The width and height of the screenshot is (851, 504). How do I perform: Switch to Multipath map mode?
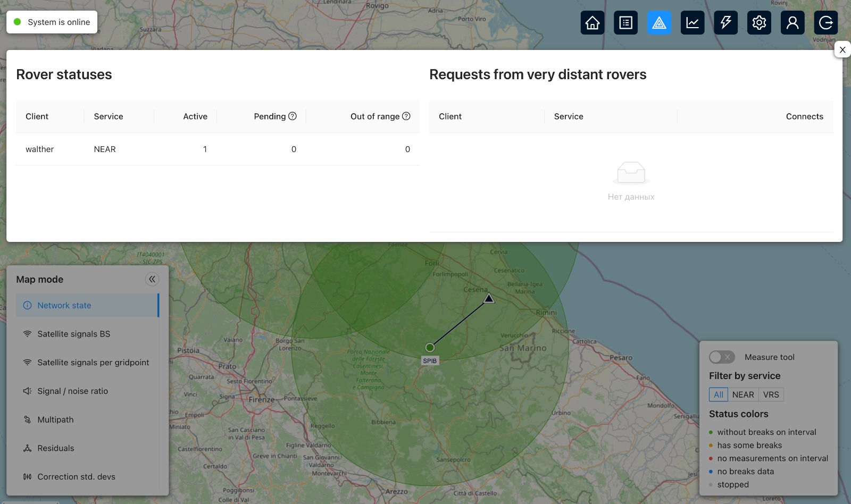[x=55, y=419]
